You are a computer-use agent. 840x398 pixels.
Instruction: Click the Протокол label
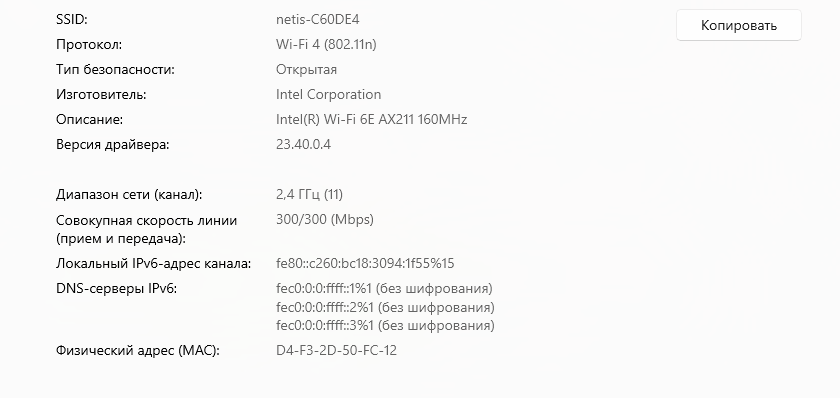point(89,44)
